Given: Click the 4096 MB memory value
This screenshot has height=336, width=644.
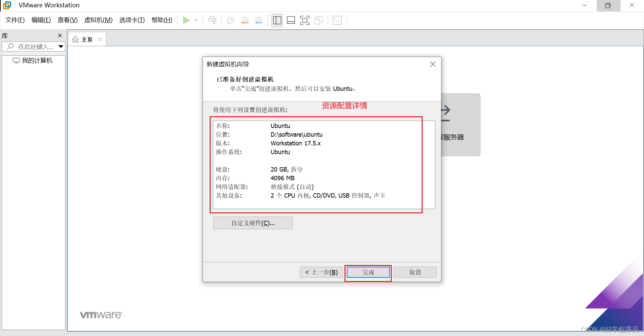Looking at the screenshot, I should coord(282,178).
